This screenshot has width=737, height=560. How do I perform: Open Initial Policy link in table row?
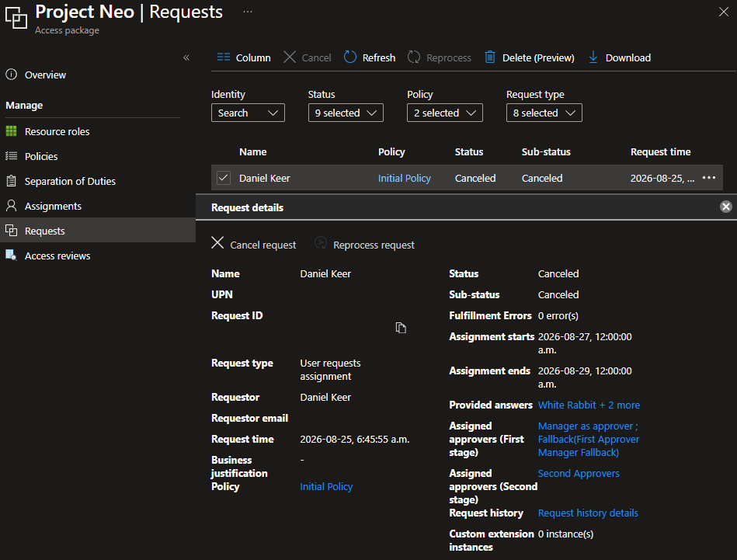[x=404, y=178]
